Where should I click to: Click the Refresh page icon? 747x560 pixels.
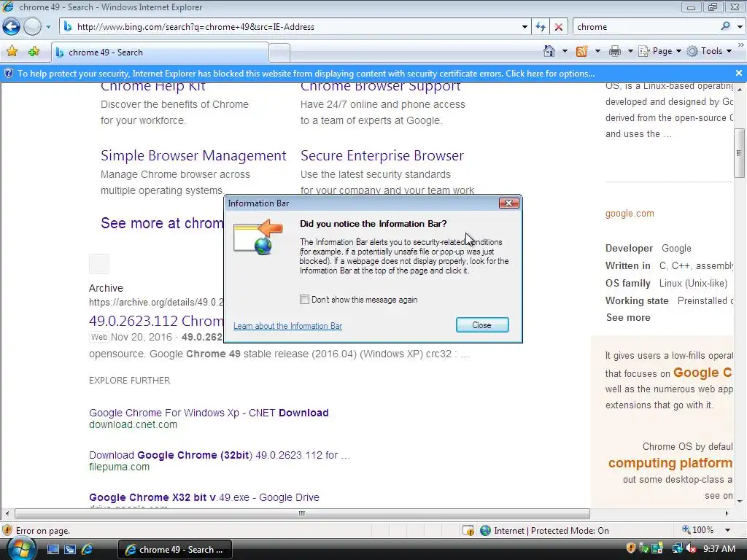pyautogui.click(x=541, y=27)
